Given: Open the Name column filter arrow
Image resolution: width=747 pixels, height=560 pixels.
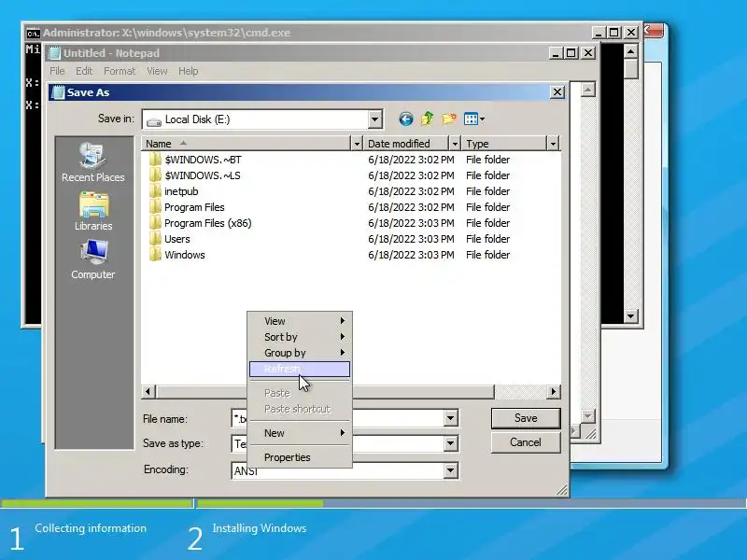Looking at the screenshot, I should coord(357,144).
